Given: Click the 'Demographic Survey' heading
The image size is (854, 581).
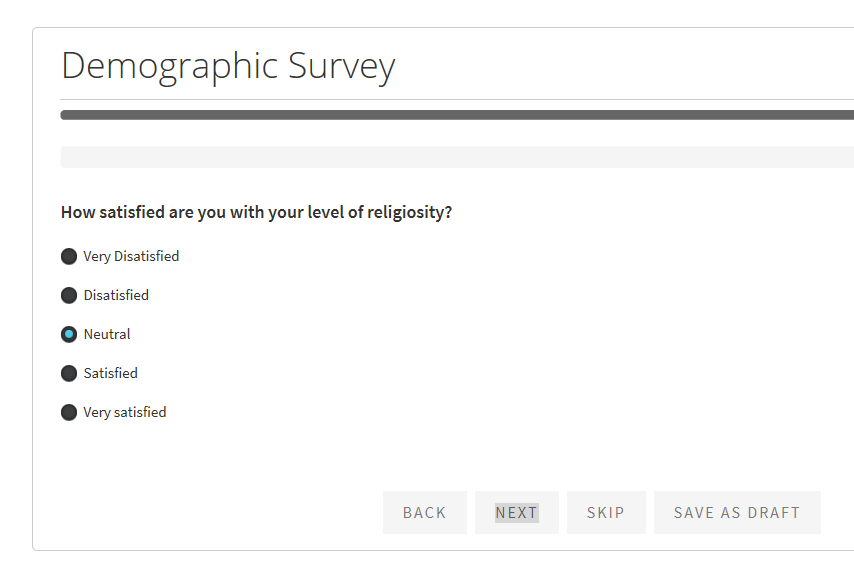Looking at the screenshot, I should [228, 66].
